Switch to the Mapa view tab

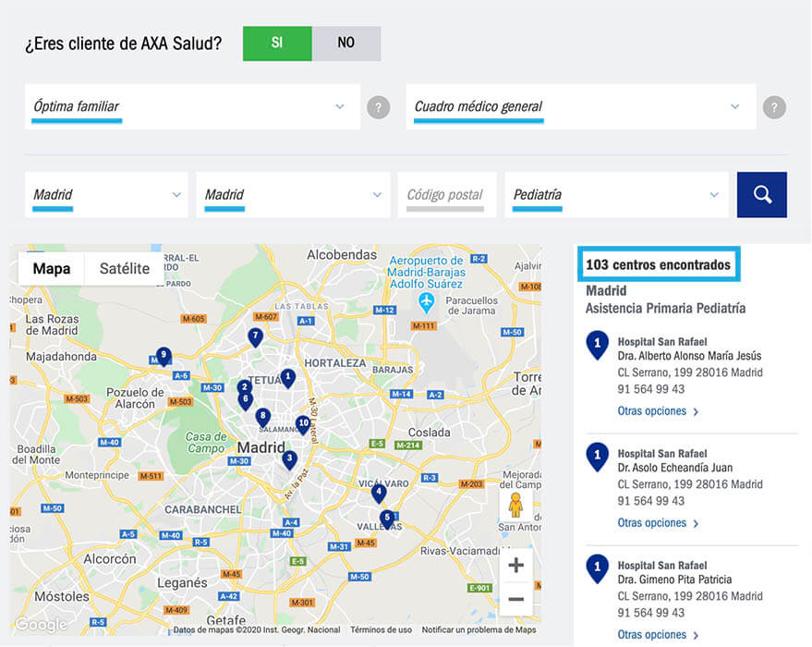tap(51, 268)
